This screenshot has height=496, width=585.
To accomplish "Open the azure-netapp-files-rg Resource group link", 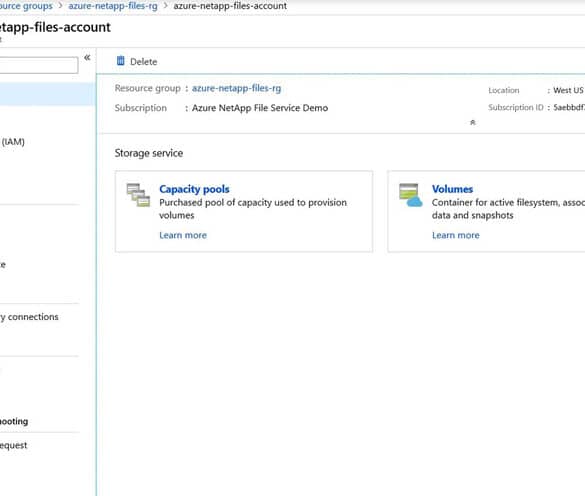I will point(237,88).
